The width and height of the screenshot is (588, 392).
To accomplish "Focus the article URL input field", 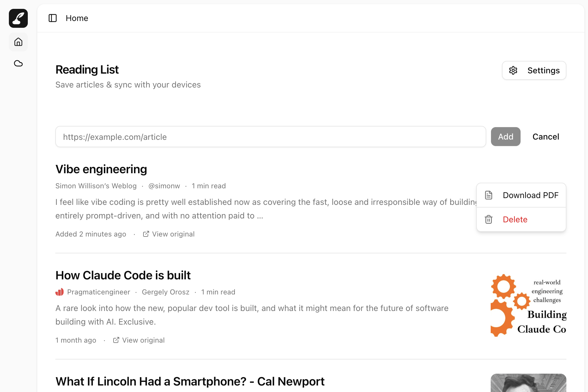I will coord(270,137).
